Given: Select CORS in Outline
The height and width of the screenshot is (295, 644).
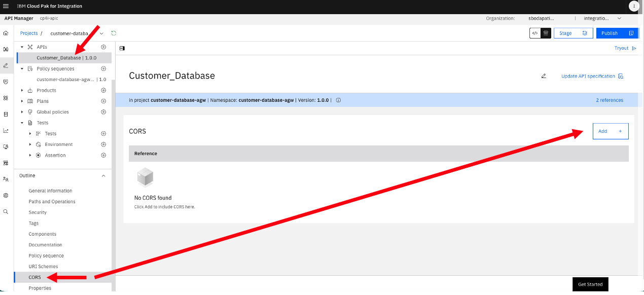Looking at the screenshot, I should [34, 277].
